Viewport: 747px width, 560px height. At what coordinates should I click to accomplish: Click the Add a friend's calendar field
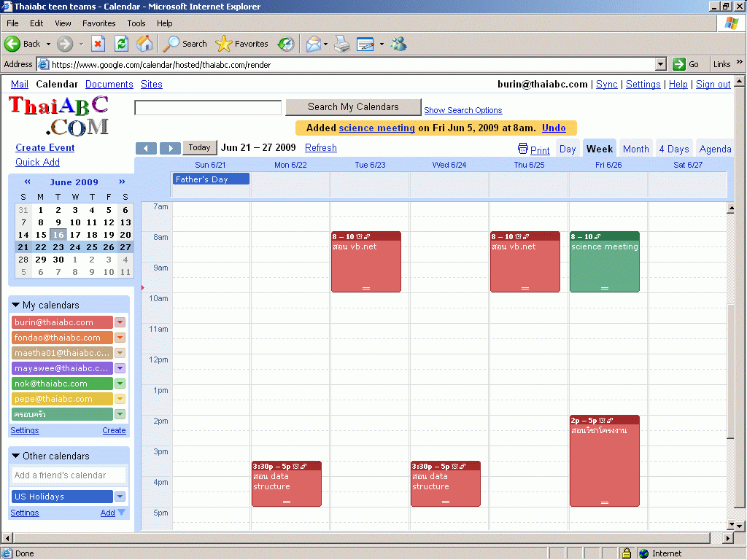[69, 475]
